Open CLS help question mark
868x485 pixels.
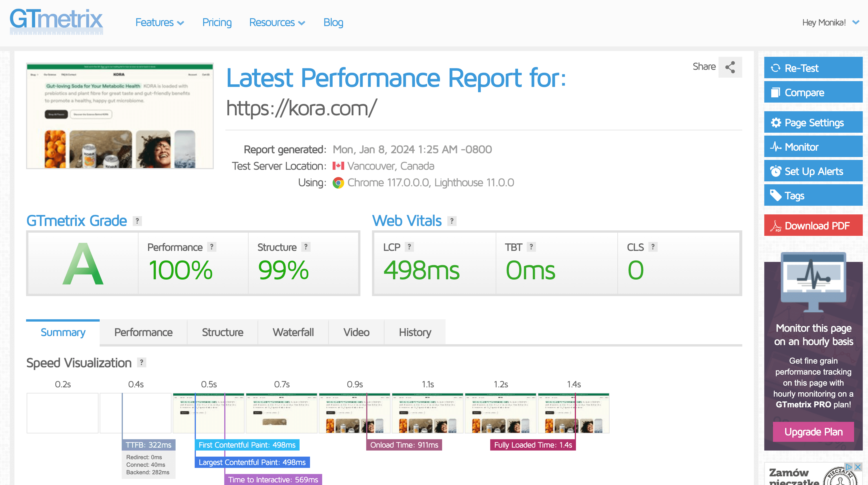pos(653,247)
